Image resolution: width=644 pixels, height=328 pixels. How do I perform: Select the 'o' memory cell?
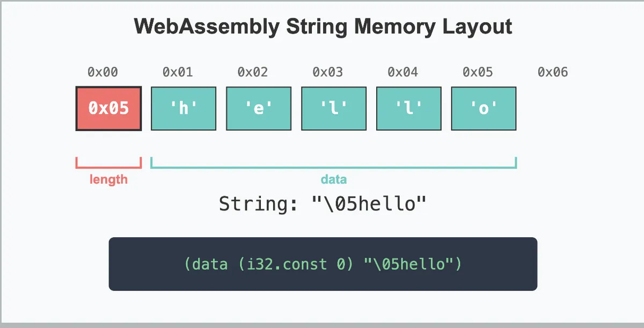click(x=484, y=108)
